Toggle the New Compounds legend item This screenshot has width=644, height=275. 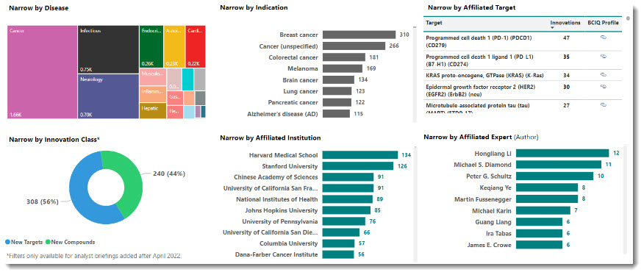click(x=71, y=242)
